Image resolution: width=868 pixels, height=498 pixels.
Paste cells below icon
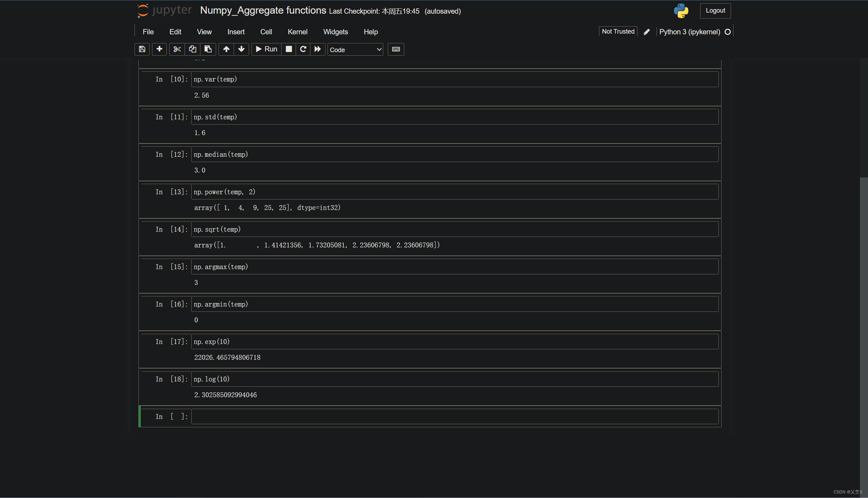tap(208, 49)
